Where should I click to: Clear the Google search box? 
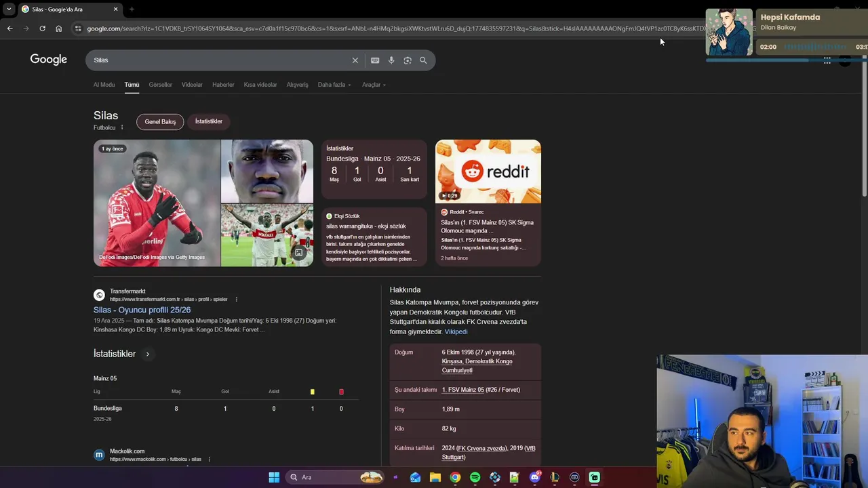(355, 60)
